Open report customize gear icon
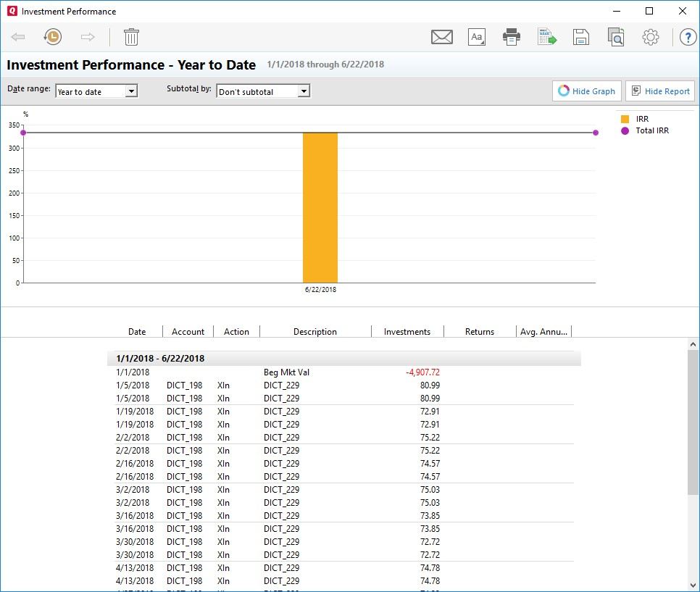Image resolution: width=700 pixels, height=592 pixels. tap(650, 37)
